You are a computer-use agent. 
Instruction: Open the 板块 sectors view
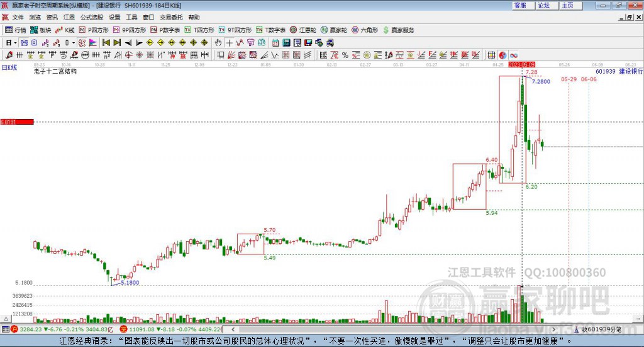(x=41, y=30)
